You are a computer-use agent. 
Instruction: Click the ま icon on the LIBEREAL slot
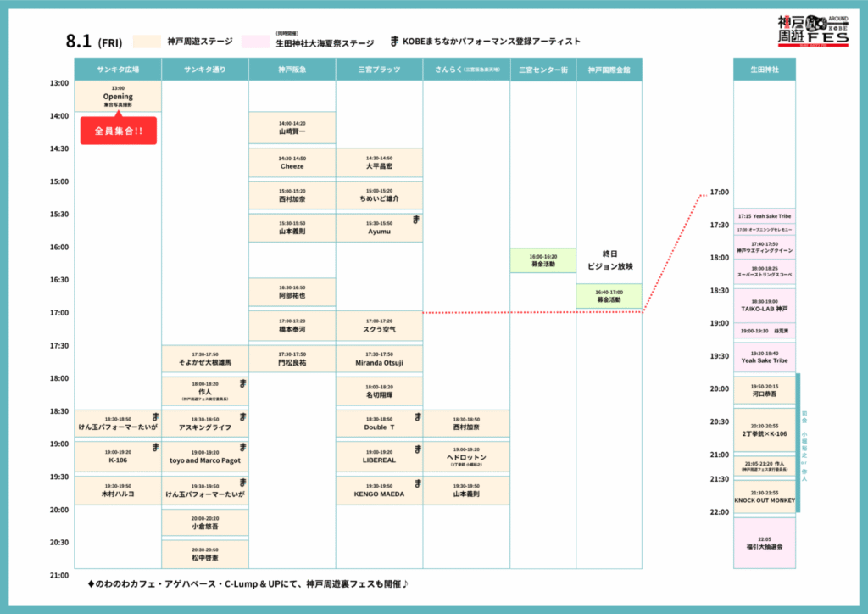click(415, 448)
